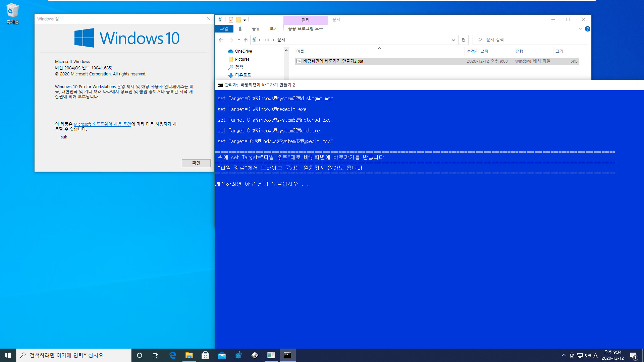Open the Customize Quick Access Toolbar dropdown

(245, 20)
